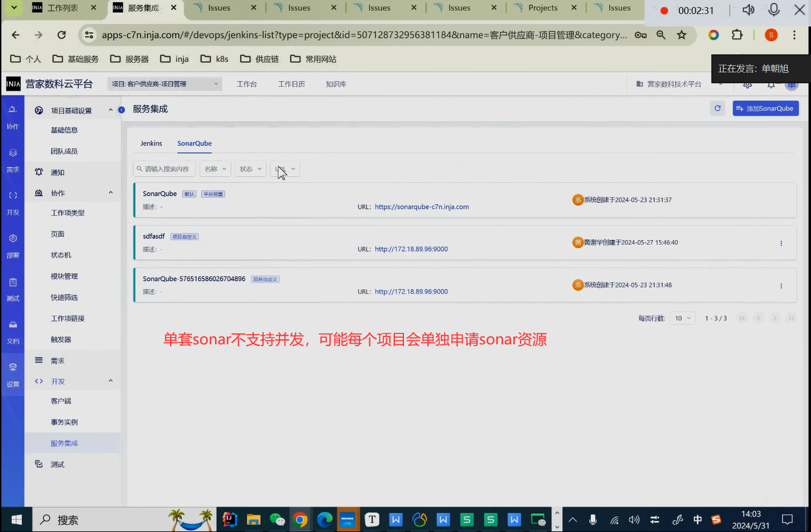The width and height of the screenshot is (811, 532).
Task: Open the 需求 module in left rail
Action: point(13,160)
